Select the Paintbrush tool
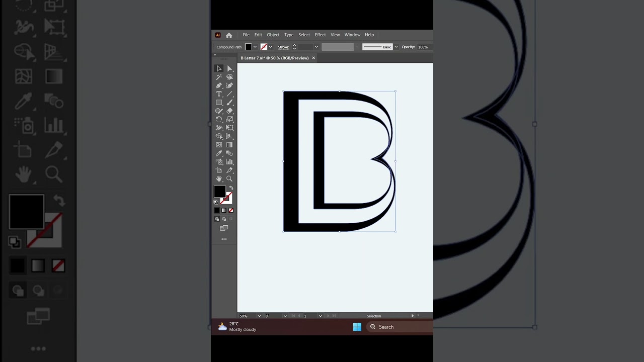This screenshot has width=644, height=362. [x=229, y=103]
